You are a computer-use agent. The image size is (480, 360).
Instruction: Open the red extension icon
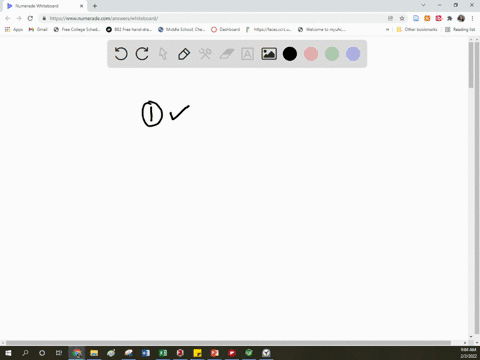tap(438, 18)
